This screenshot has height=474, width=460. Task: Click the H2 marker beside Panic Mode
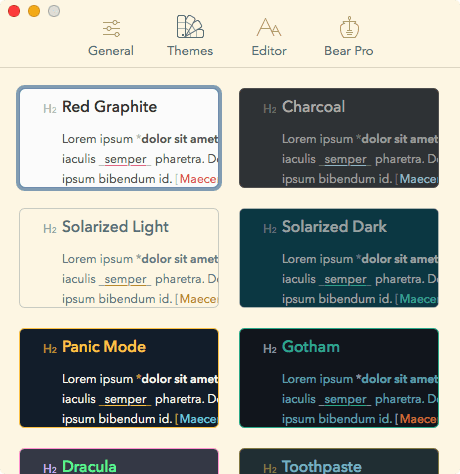[x=50, y=349]
